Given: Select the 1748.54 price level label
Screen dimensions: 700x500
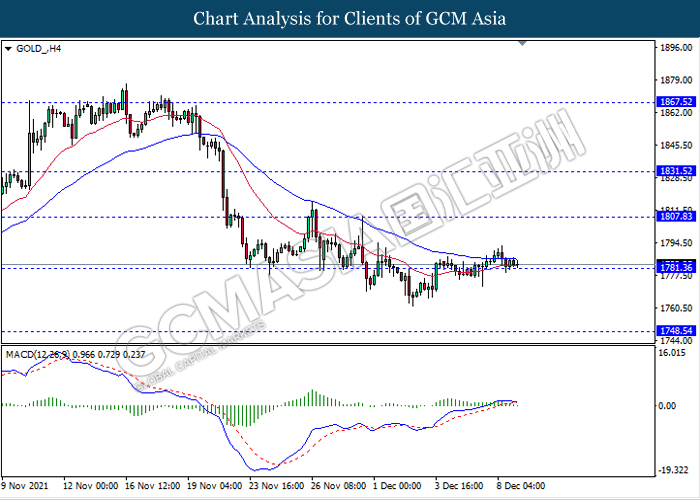Looking at the screenshot, I should coord(676,331).
